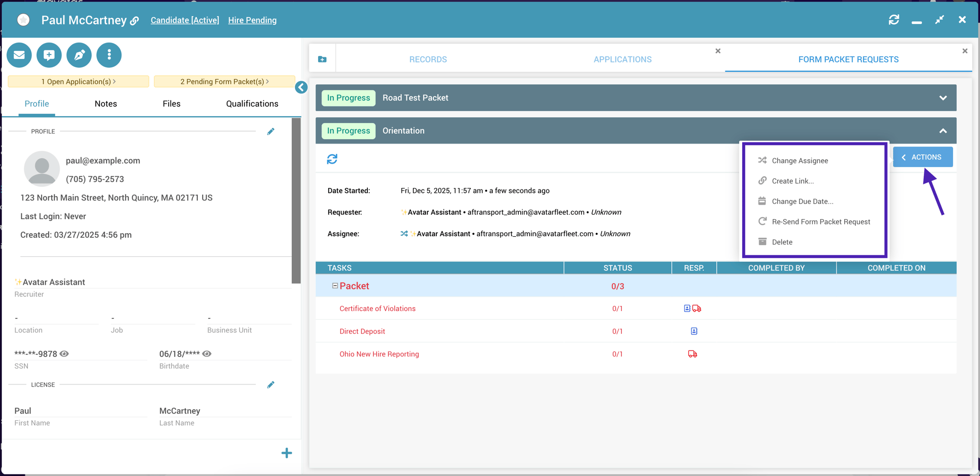The width and height of the screenshot is (980, 476).
Task: Click the blue plus icon at panel bottom
Action: coord(287,453)
